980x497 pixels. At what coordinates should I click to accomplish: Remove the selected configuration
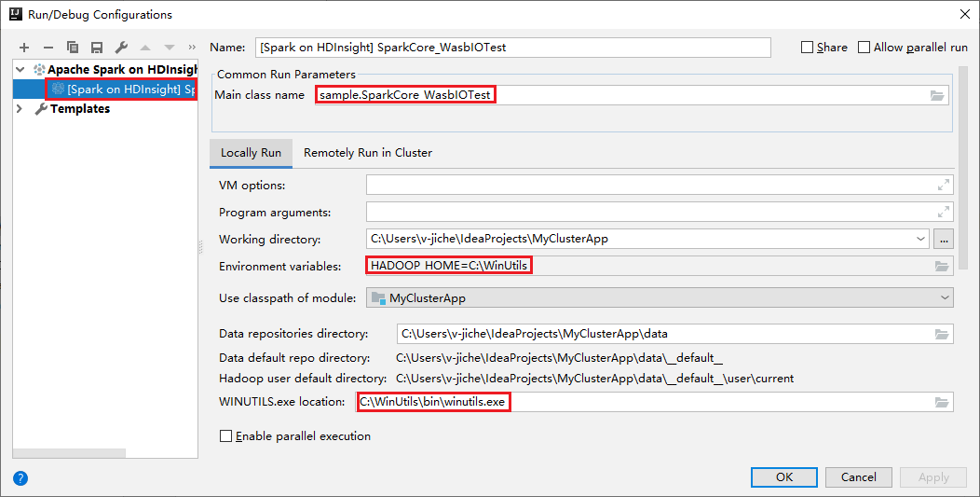tap(48, 48)
